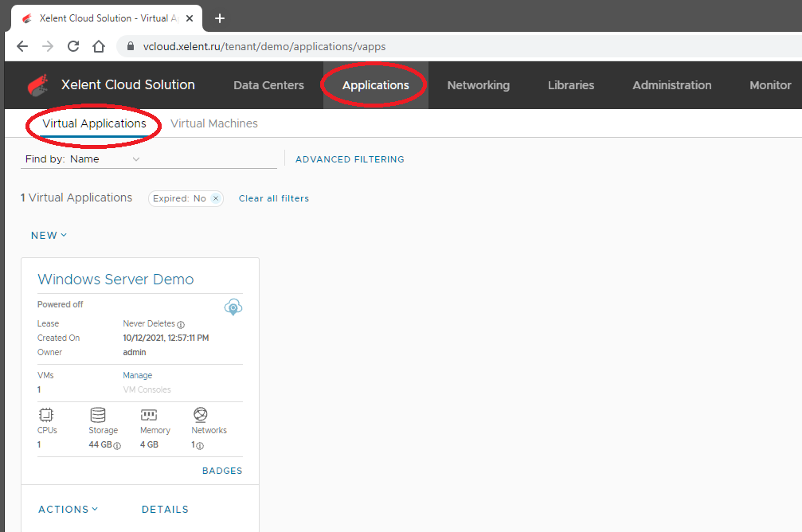
Task: Open the Windows Server Demo vApp
Action: coord(115,280)
